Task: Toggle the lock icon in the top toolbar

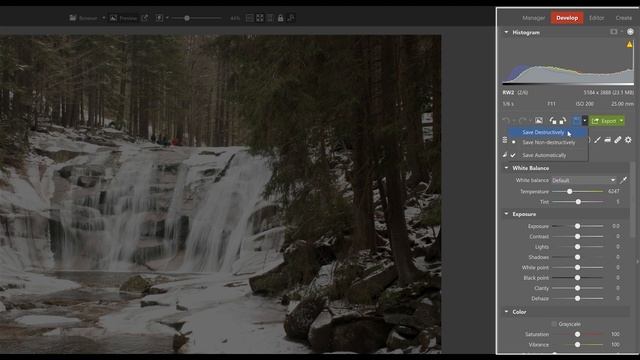Action: 280,18
